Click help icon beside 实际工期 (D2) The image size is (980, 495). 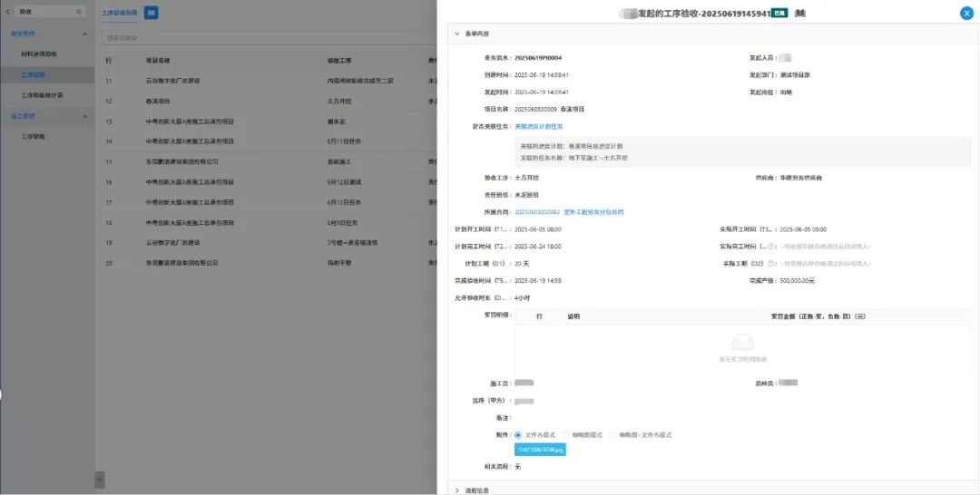tap(770, 263)
